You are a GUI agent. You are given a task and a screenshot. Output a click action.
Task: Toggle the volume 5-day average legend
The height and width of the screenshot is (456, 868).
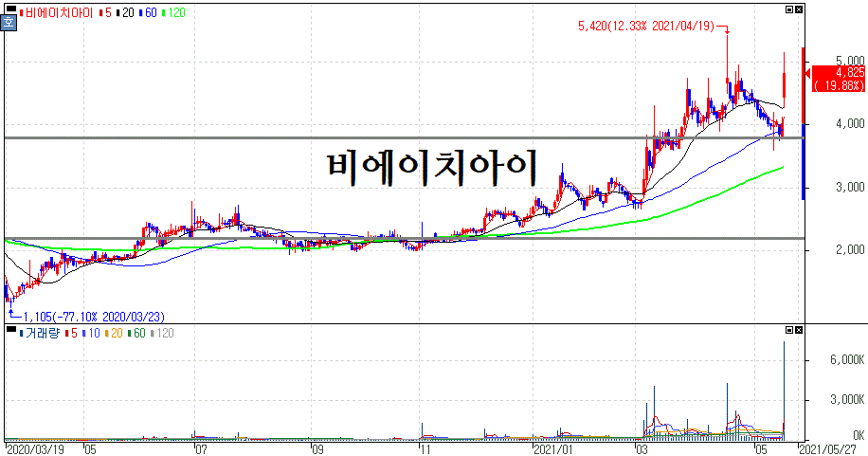[x=71, y=333]
